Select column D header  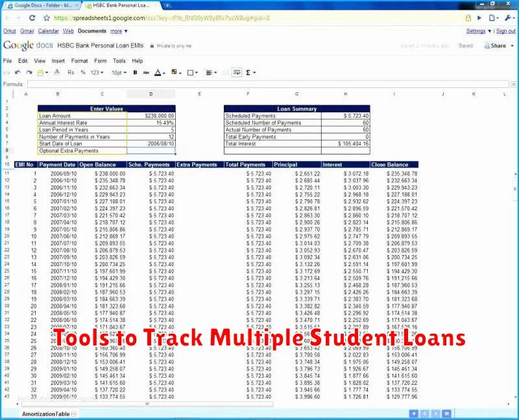point(151,94)
